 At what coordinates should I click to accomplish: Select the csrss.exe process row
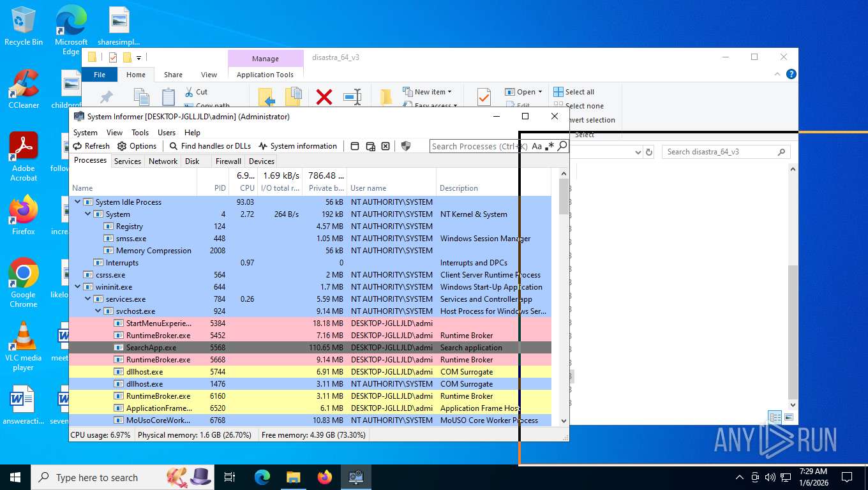click(310, 275)
